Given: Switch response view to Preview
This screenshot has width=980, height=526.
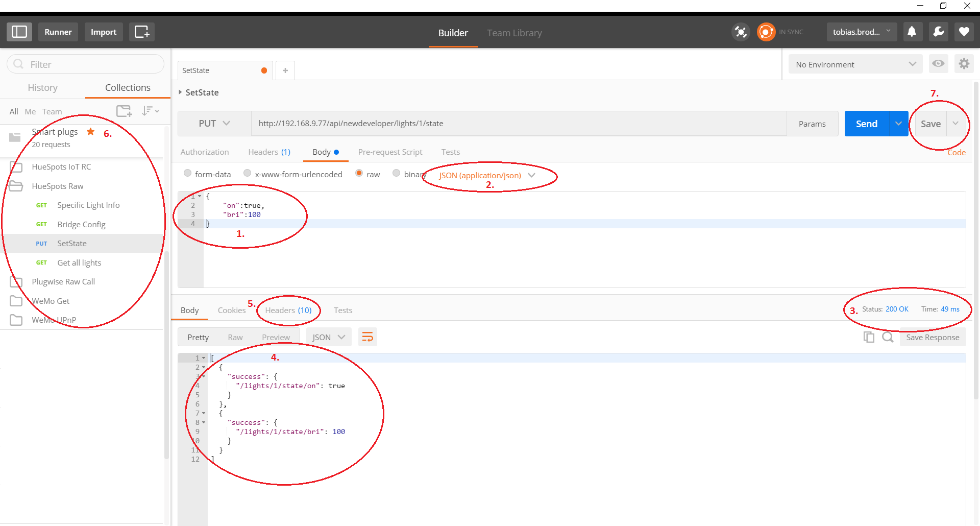Looking at the screenshot, I should pyautogui.click(x=276, y=337).
